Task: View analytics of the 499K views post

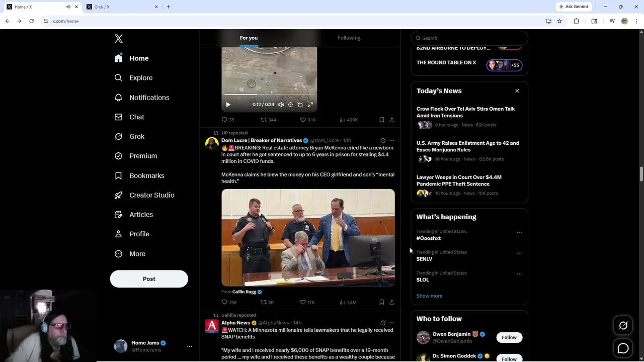Action: (349, 120)
